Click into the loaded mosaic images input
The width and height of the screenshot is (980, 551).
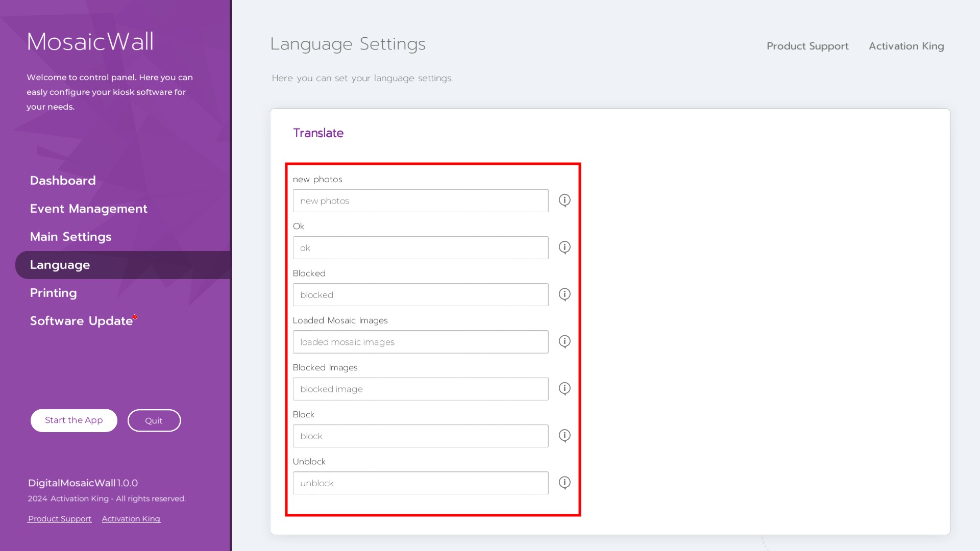tap(420, 342)
